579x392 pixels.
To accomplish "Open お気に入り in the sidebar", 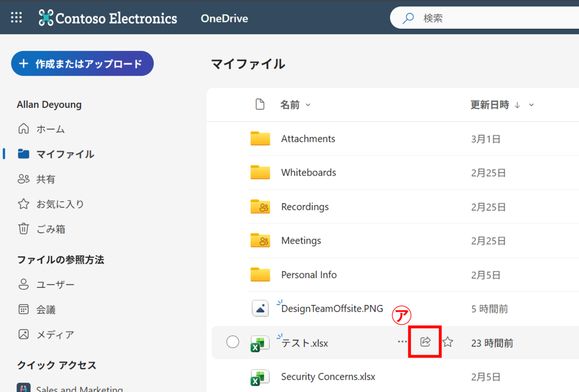I will coord(60,204).
